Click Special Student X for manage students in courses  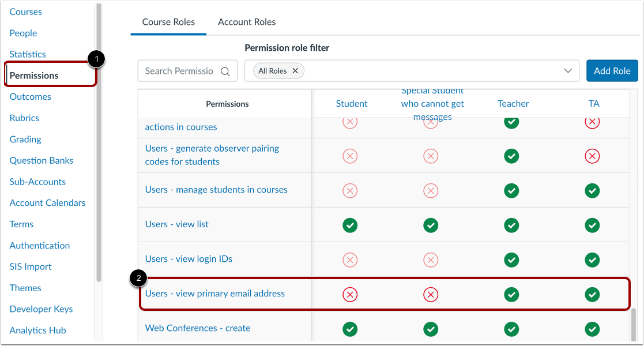pos(431,190)
